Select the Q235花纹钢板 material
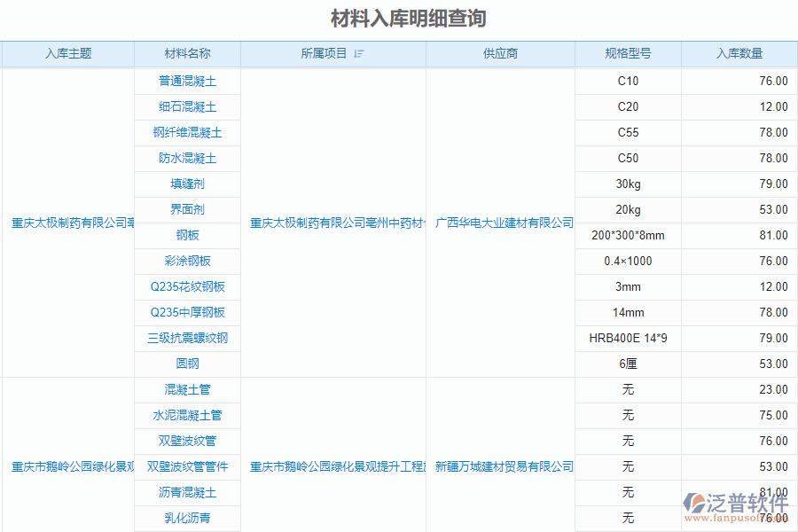Viewport: 798px width, 532px height. point(187,286)
